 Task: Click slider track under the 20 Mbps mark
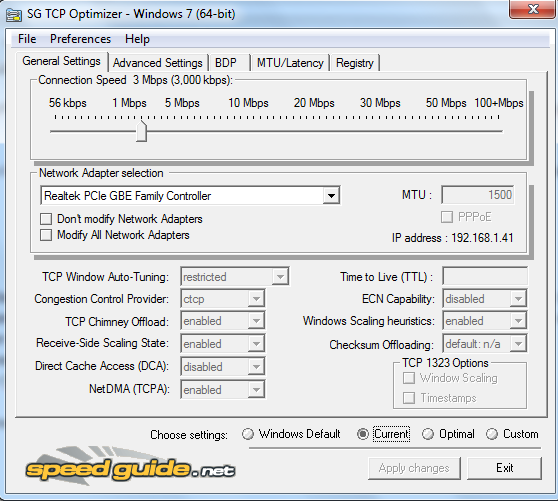[x=314, y=131]
